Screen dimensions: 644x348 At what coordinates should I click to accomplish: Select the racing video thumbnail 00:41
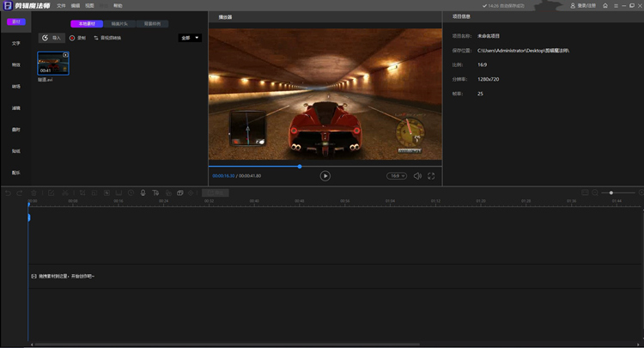[x=53, y=64]
